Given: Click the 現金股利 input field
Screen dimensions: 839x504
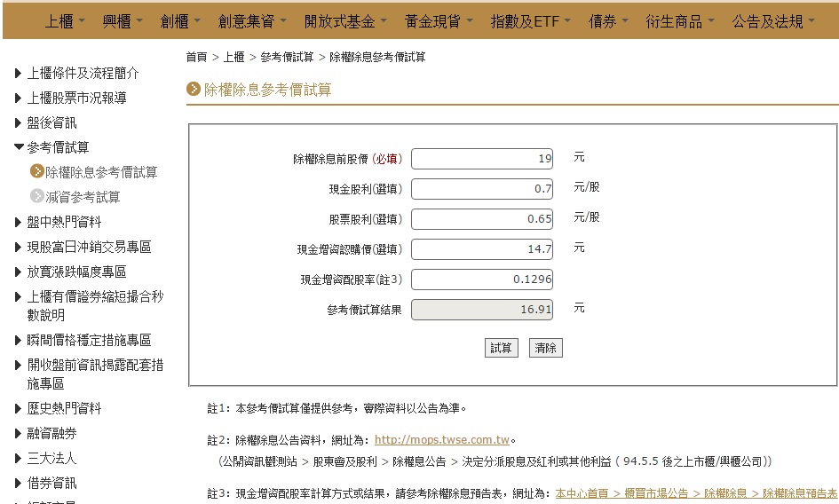Looking at the screenshot, I should [x=481, y=188].
